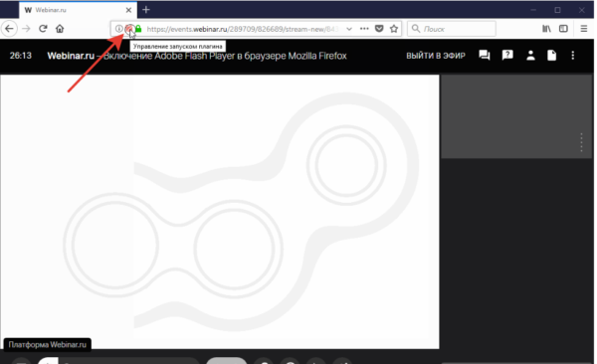Image resolution: width=597 pixels, height=364 pixels.
Task: Select the events.webinar.ru address bar URL
Action: pyautogui.click(x=243, y=29)
